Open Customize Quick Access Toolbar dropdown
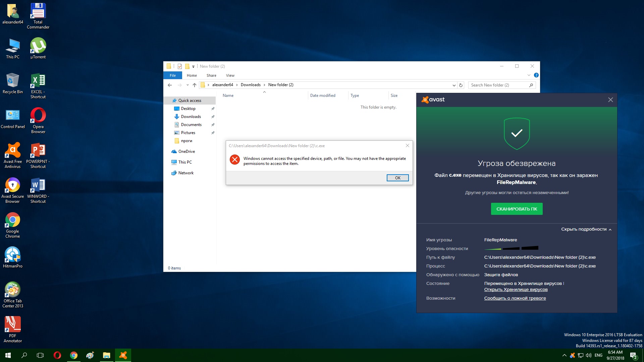 point(194,66)
